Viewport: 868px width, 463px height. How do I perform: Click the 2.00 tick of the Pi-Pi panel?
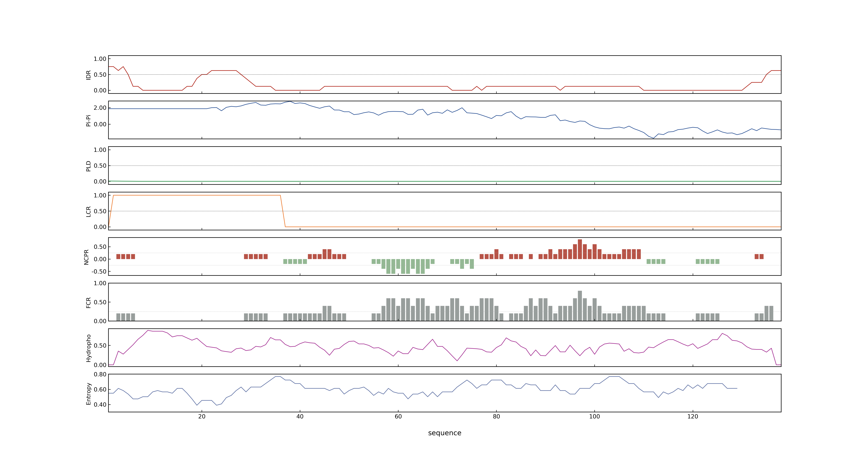(x=100, y=108)
